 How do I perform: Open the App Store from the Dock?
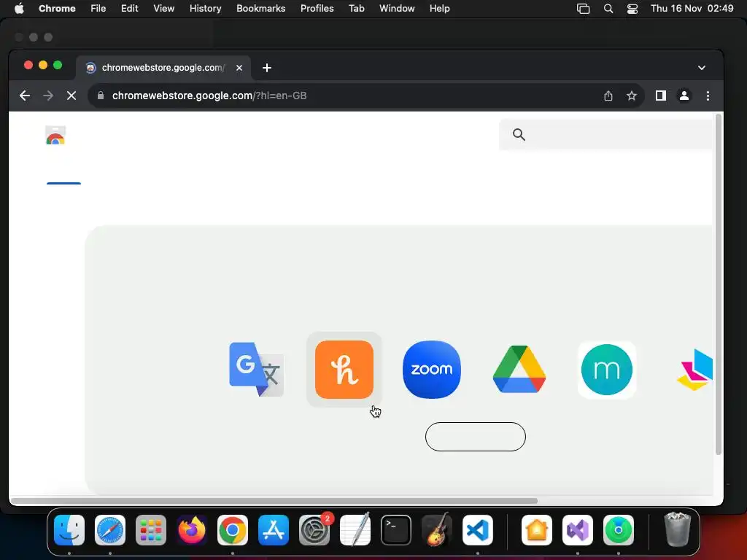click(x=274, y=530)
